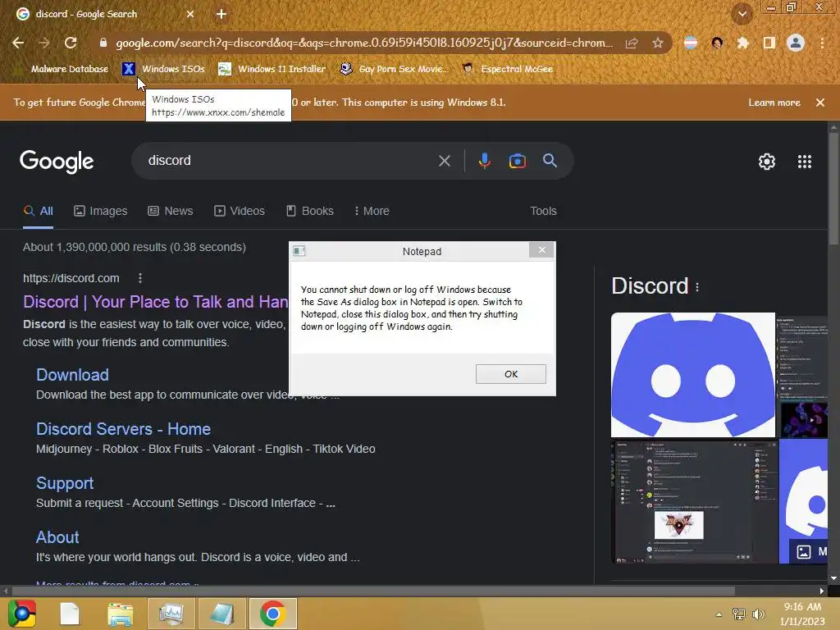Open the Espectral McGee bookmark
Screen dimensions: 840x630
(x=507, y=69)
